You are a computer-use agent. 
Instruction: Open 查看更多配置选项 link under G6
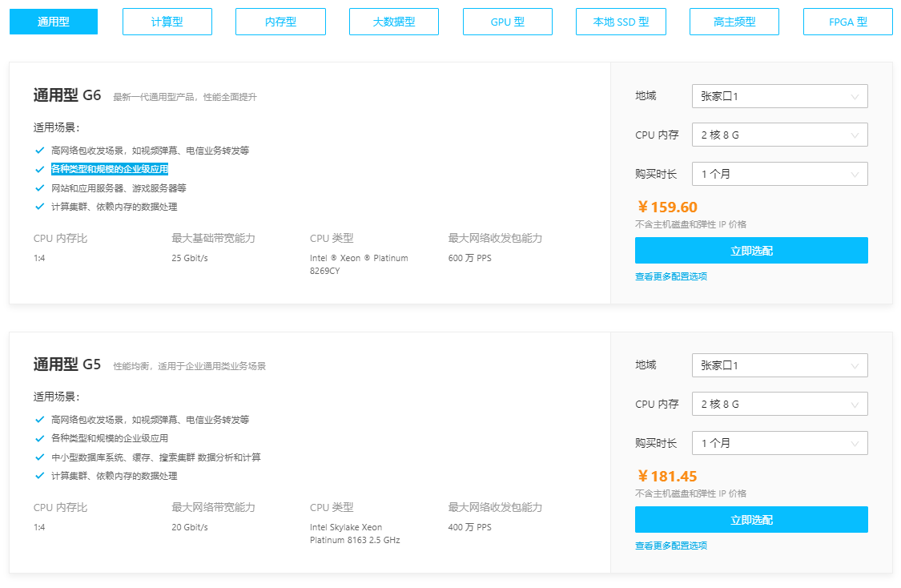(671, 276)
